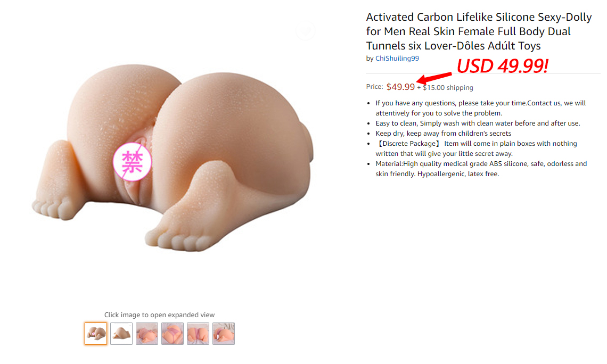Click the $15.00 shipping text

448,87
